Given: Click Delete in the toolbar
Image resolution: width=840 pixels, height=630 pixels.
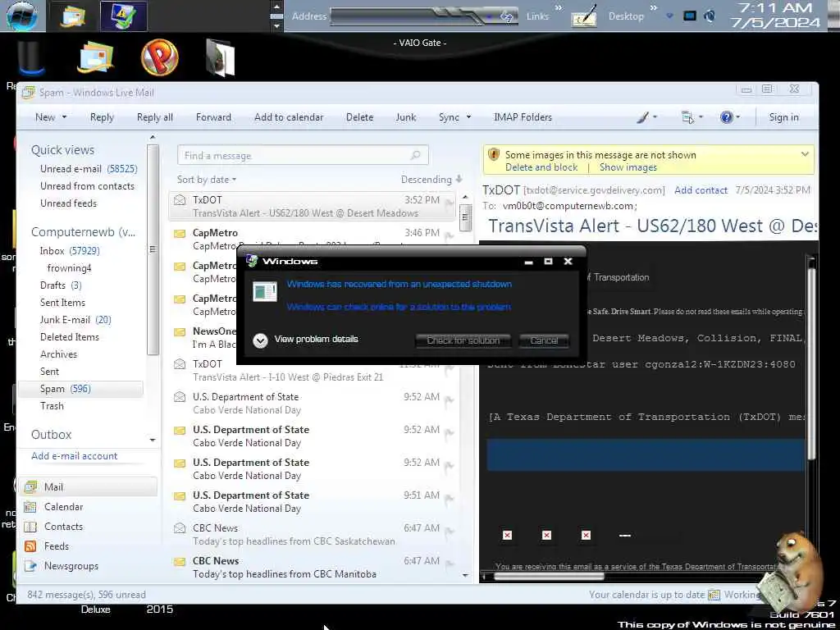Looking at the screenshot, I should pos(359,117).
